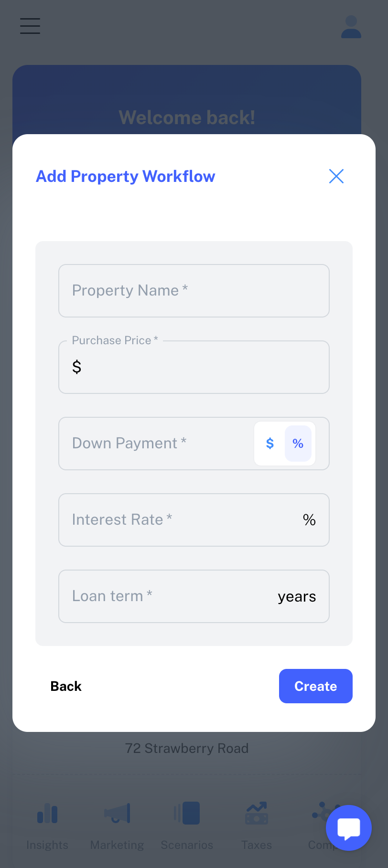Viewport: 388px width, 868px height.
Task: Switch Down Payment to percent mode
Action: [298, 444]
